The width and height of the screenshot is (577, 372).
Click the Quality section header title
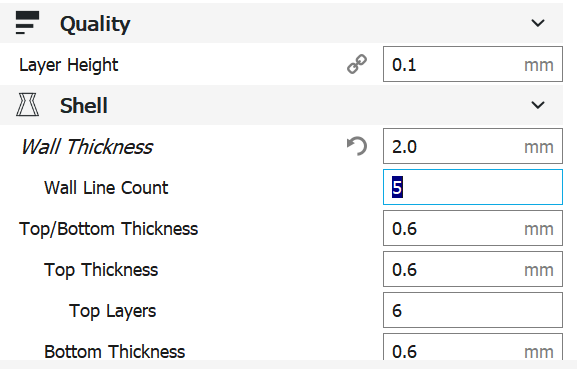(95, 24)
